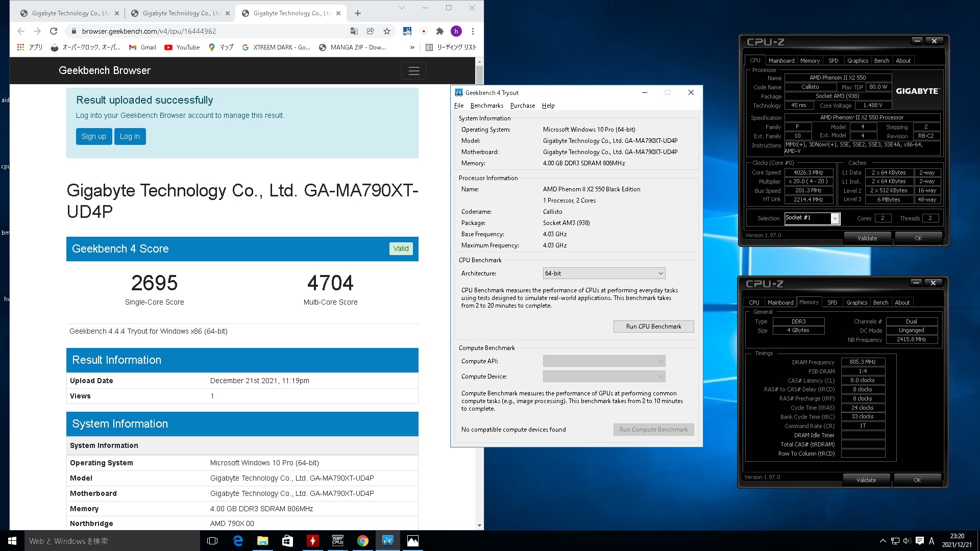Switch to Mainboard tab in upper CPU-Z
This screenshot has height=551, width=980.
pyautogui.click(x=781, y=61)
